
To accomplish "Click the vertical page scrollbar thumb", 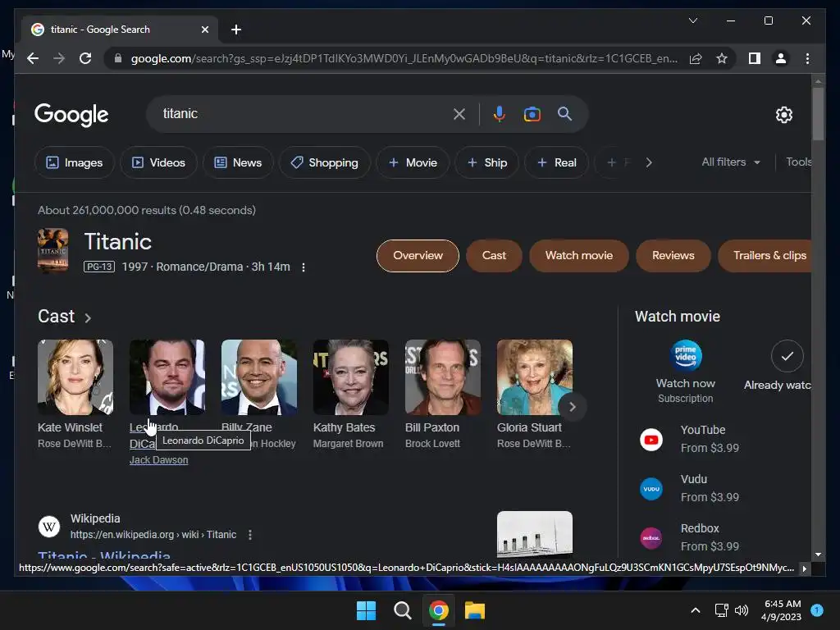I will point(818,113).
